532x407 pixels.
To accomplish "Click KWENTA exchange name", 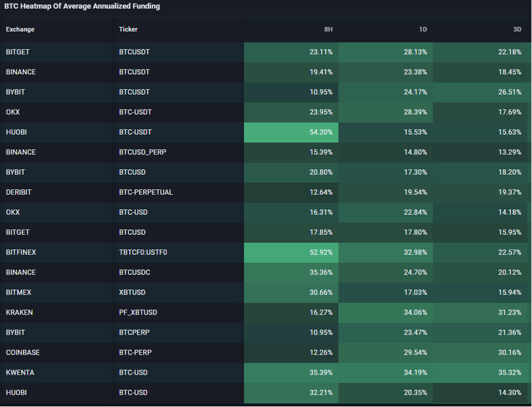I will (x=20, y=372).
